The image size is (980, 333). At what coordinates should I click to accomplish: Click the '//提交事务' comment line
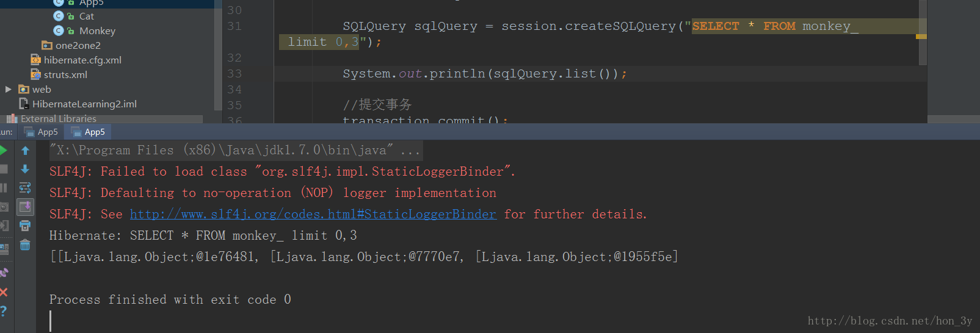pos(377,105)
